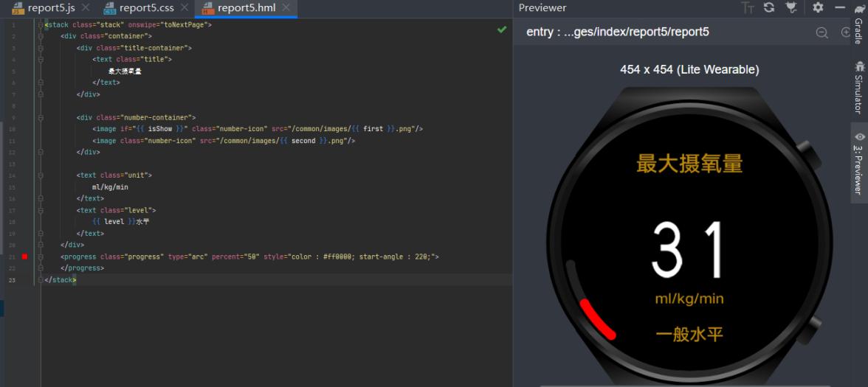Click the 最大摄氧量 text in code line 5
Screen dimensions: 868x387
pos(125,72)
